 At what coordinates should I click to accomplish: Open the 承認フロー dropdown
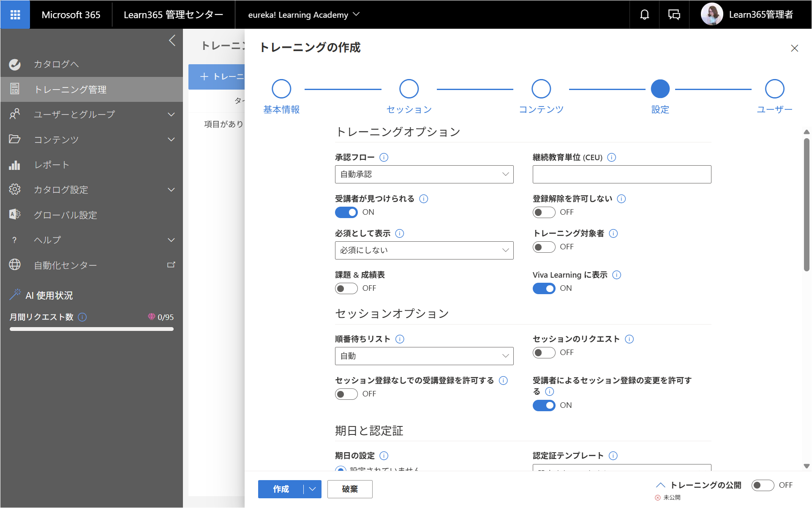coord(424,174)
